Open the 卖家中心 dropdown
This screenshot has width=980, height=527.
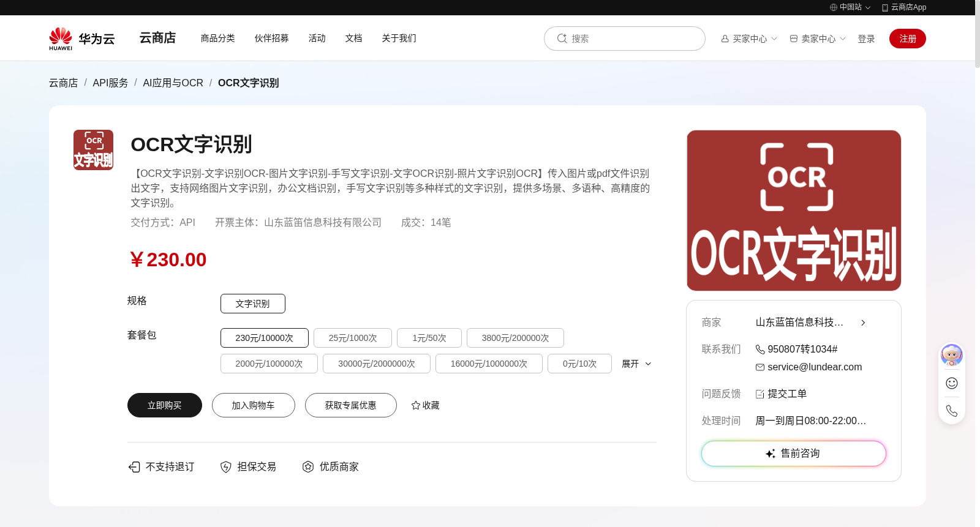pyautogui.click(x=818, y=39)
